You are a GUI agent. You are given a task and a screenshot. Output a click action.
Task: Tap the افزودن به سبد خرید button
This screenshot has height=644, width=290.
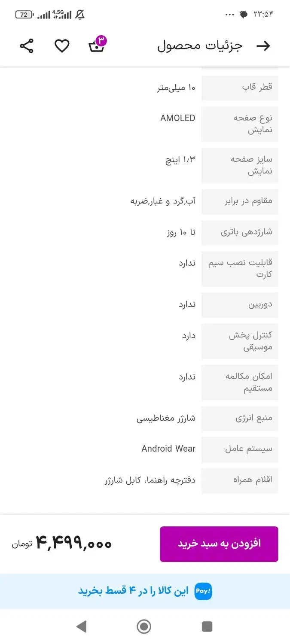[219, 543]
